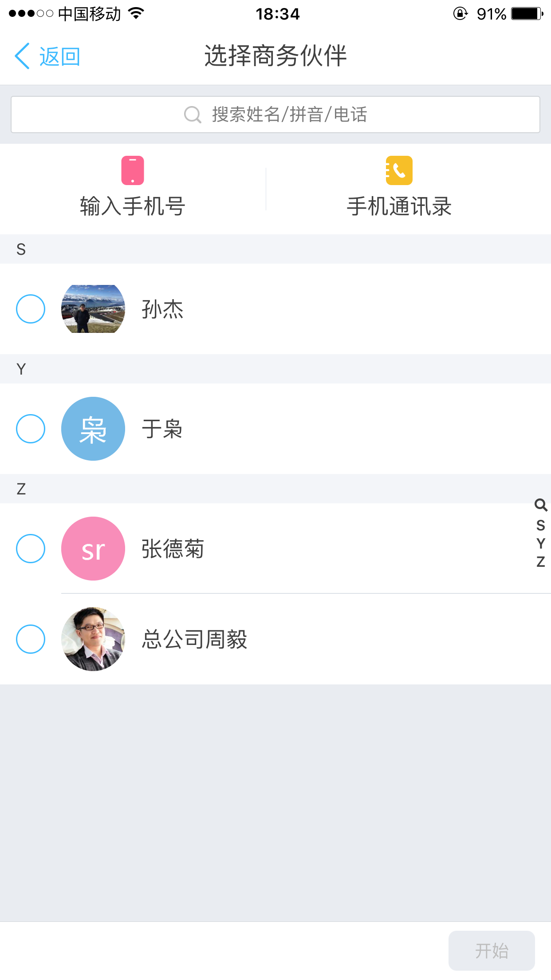Jump to letter Y in index sidebar
551x980 pixels.
[540, 544]
